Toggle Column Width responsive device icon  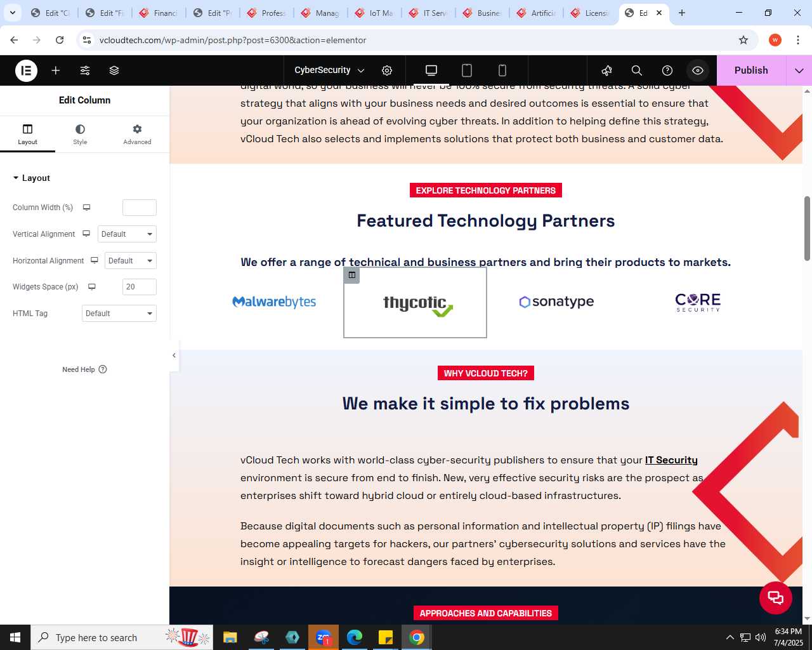pyautogui.click(x=86, y=208)
